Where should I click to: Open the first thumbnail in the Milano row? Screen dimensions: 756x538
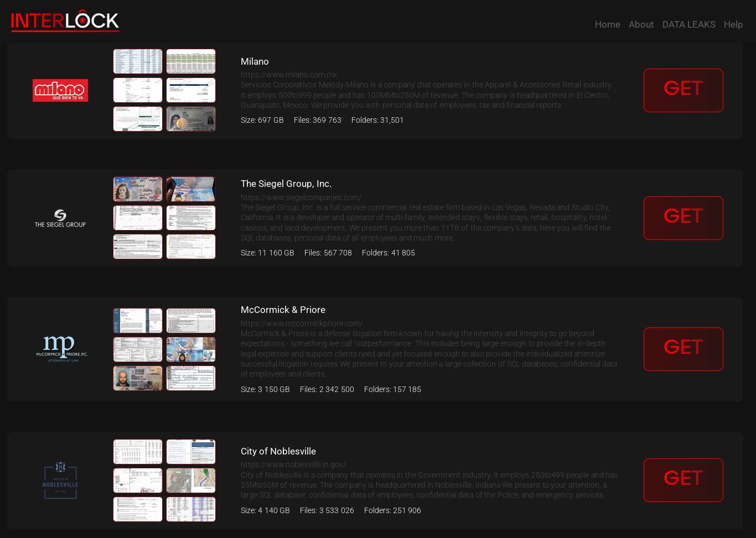click(138, 61)
